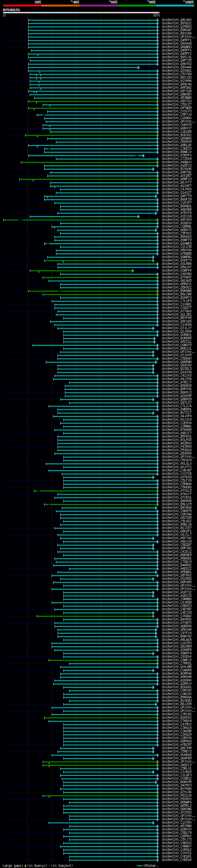Select hit label UniRef100_B4FQA2

177,88
